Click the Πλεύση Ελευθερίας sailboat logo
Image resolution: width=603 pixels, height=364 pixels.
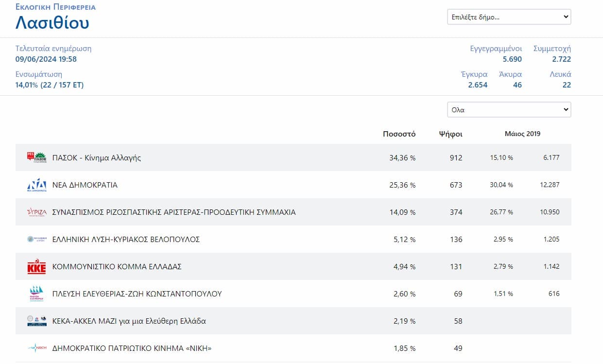click(x=36, y=294)
